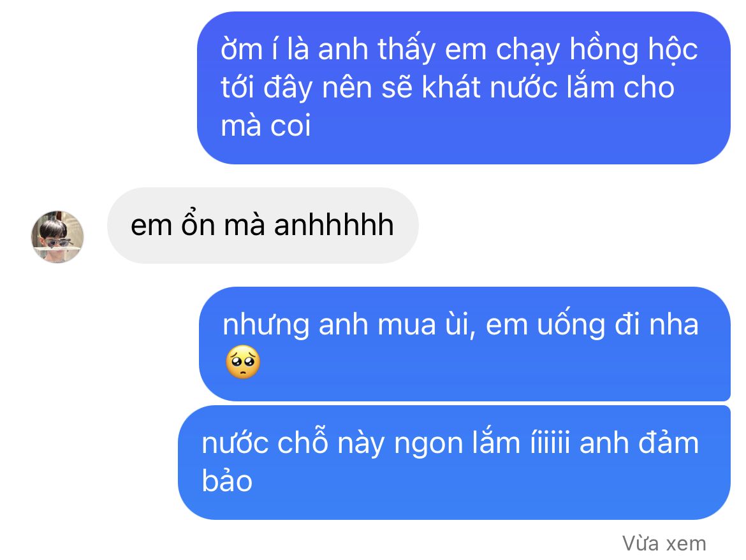Click the words "hồng hộc" in first message

click(633, 50)
